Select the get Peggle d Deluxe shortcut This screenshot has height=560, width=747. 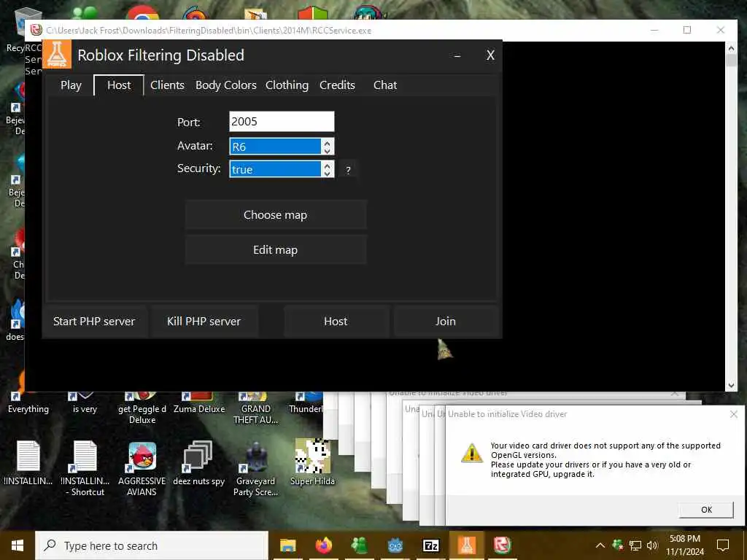[142, 408]
